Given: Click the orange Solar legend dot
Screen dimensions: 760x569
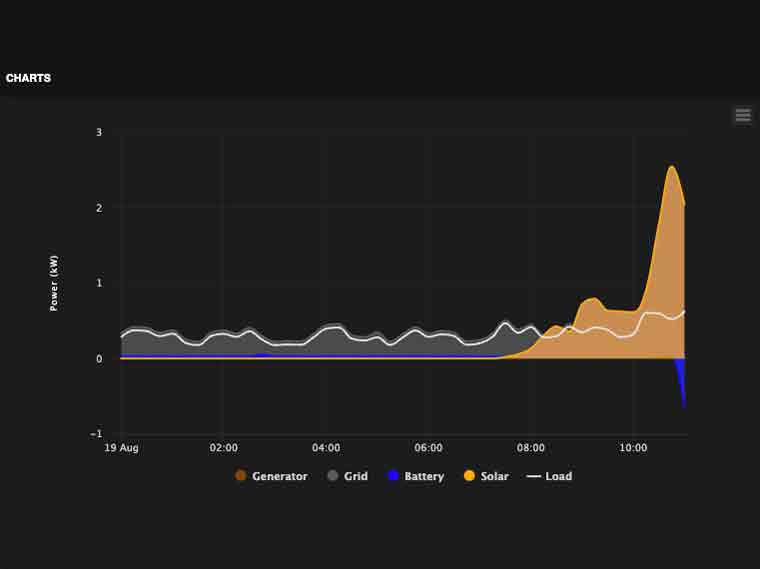Looking at the screenshot, I should (x=469, y=476).
